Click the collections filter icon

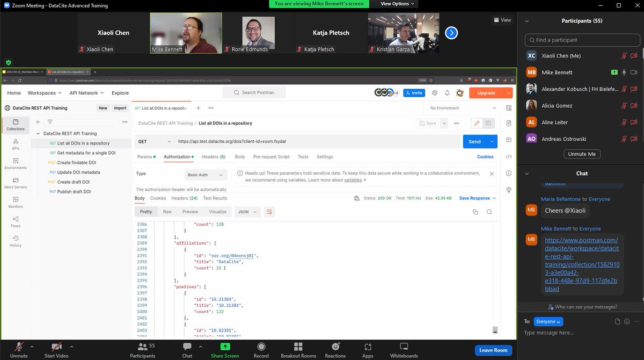pyautogui.click(x=50, y=122)
